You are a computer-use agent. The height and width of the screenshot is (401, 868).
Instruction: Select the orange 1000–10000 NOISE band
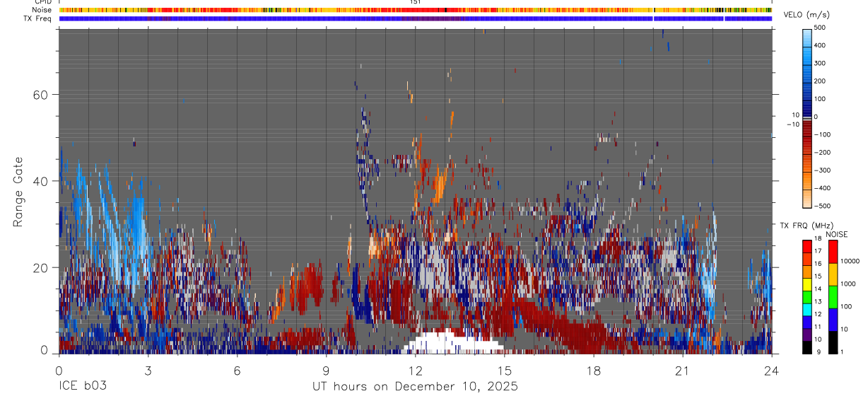[x=833, y=274]
